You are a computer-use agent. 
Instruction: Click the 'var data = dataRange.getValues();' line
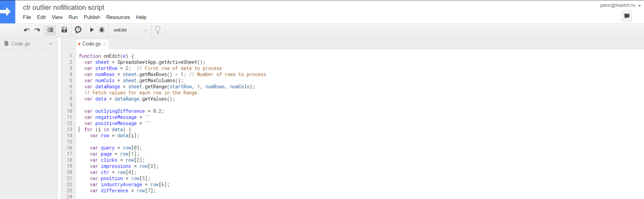pyautogui.click(x=130, y=99)
